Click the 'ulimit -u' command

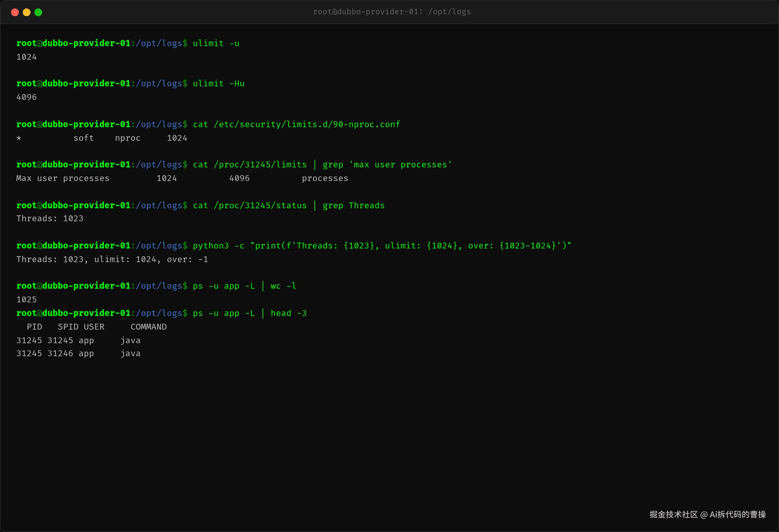click(216, 43)
